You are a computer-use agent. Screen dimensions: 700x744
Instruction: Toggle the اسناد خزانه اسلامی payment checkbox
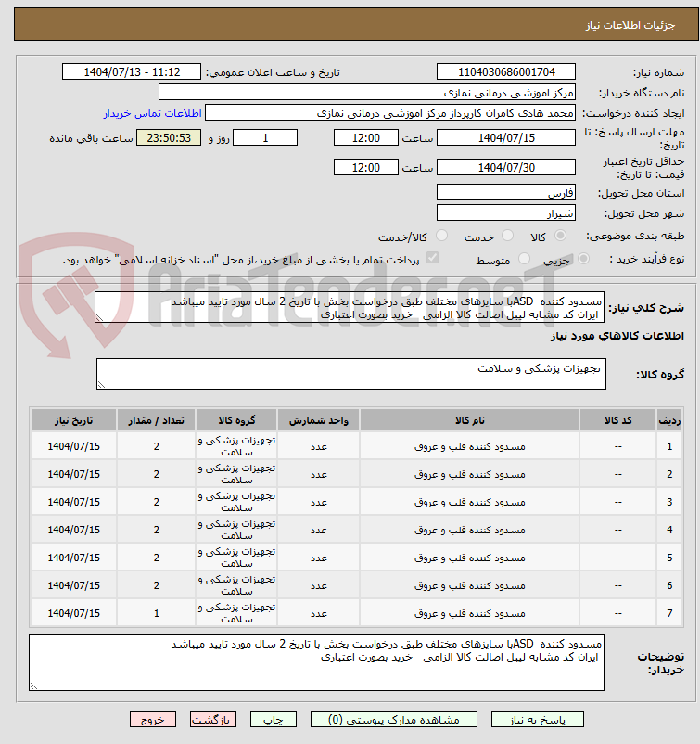(432, 258)
